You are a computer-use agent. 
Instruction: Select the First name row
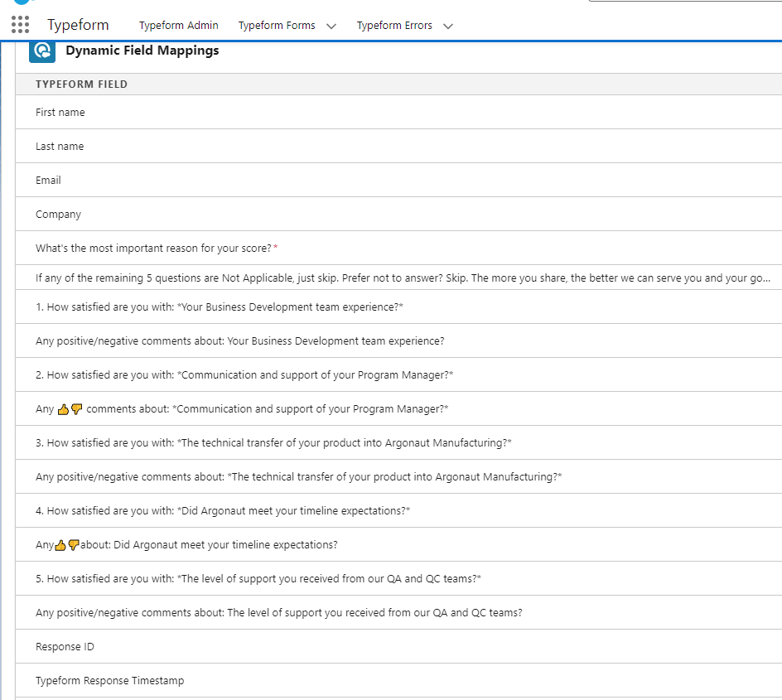[x=398, y=112]
